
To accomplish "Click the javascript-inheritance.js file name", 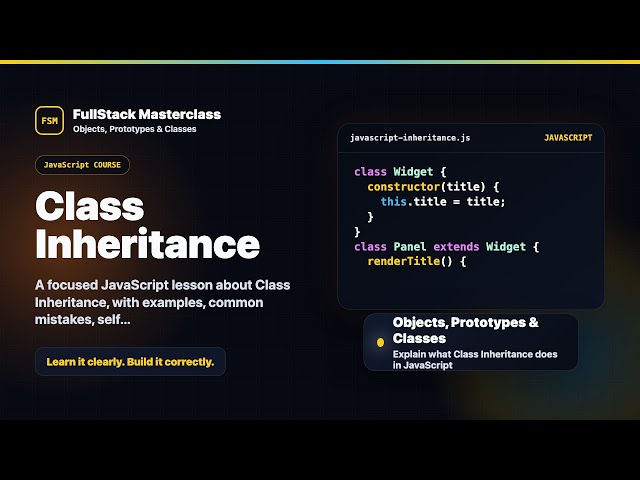I will 410,138.
